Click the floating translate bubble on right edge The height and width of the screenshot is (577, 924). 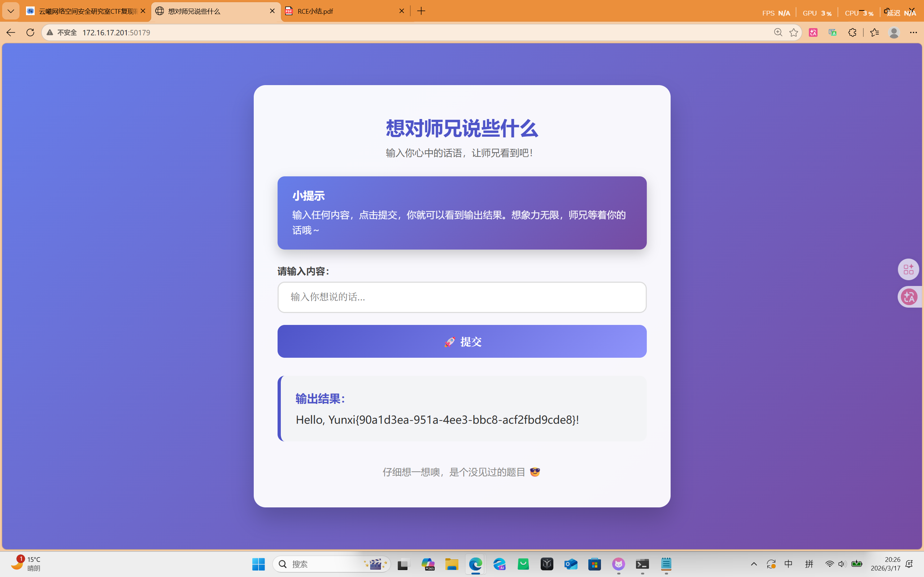[x=909, y=297]
